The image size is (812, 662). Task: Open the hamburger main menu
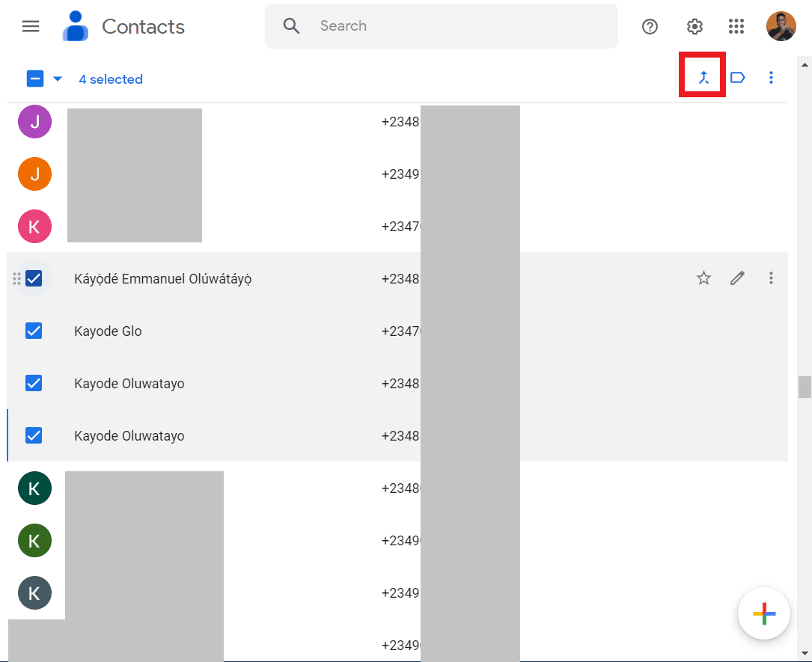(31, 26)
